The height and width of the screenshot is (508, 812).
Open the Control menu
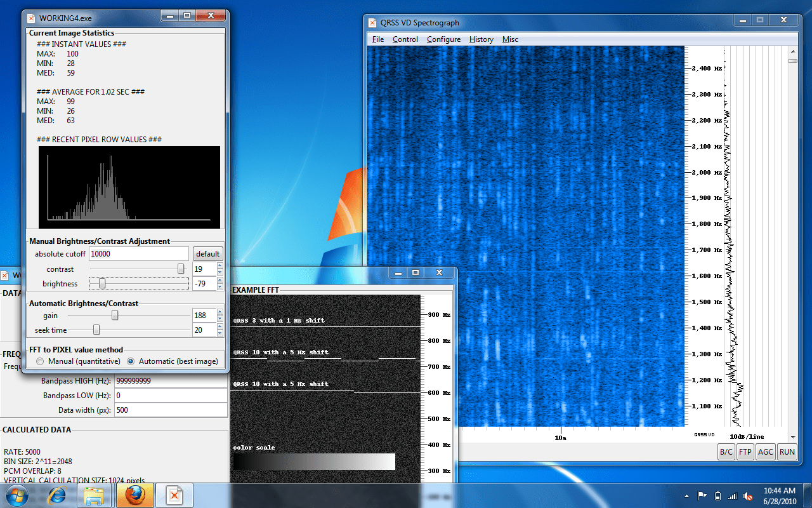pyautogui.click(x=405, y=39)
